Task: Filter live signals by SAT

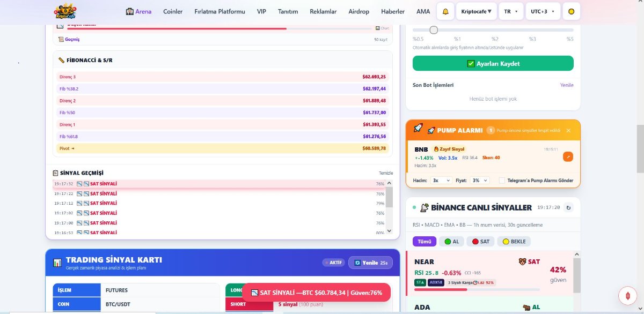Action: click(x=480, y=242)
